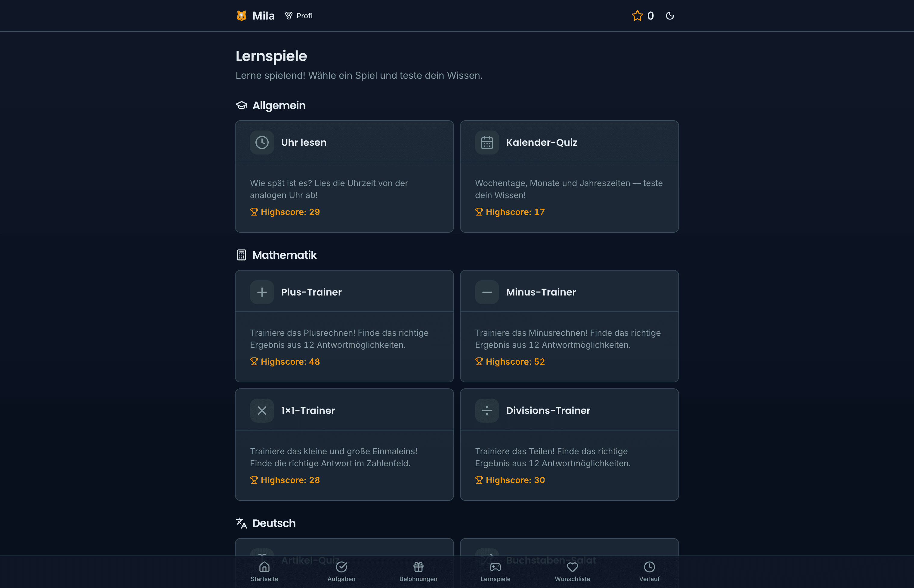914x588 pixels.
Task: Open Verlauf via the clock icon
Action: pos(649,567)
